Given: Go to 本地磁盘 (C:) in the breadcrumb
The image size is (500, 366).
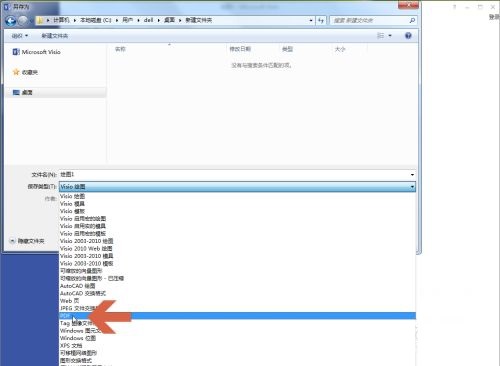Looking at the screenshot, I should click(96, 20).
